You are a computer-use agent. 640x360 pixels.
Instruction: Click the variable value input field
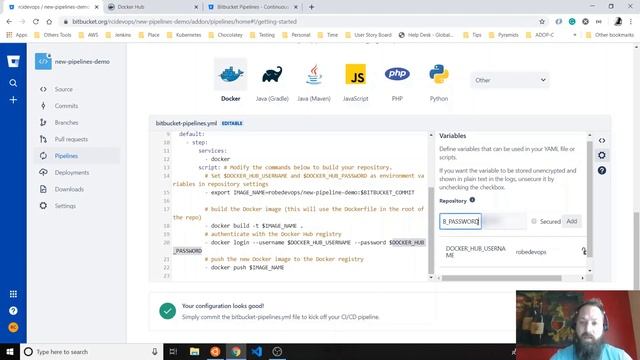pos(504,221)
